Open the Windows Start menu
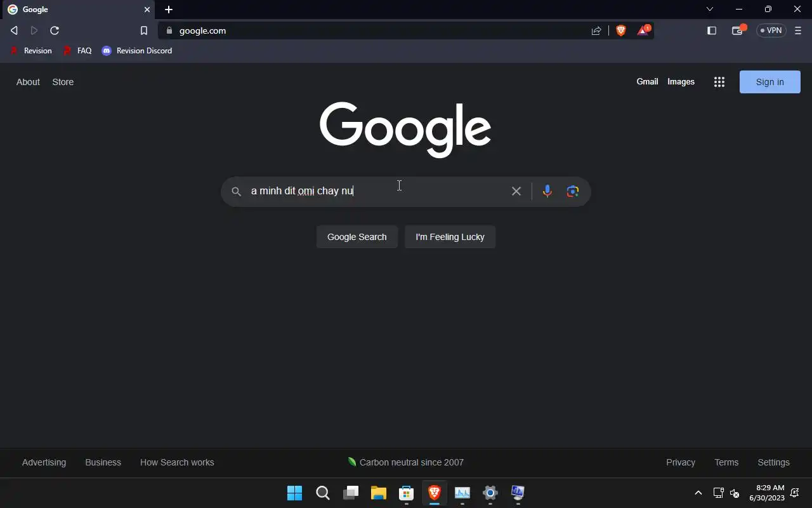The image size is (812, 508). click(294, 493)
